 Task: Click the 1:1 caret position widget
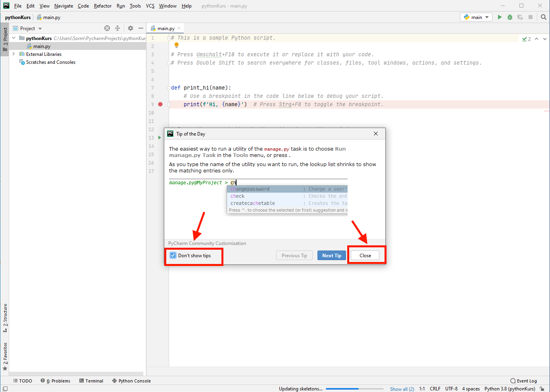422,389
